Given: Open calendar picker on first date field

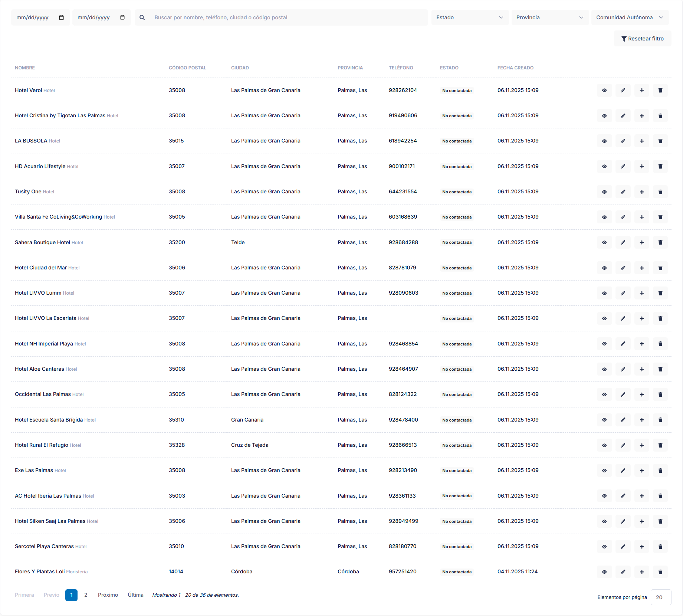Looking at the screenshot, I should point(62,17).
